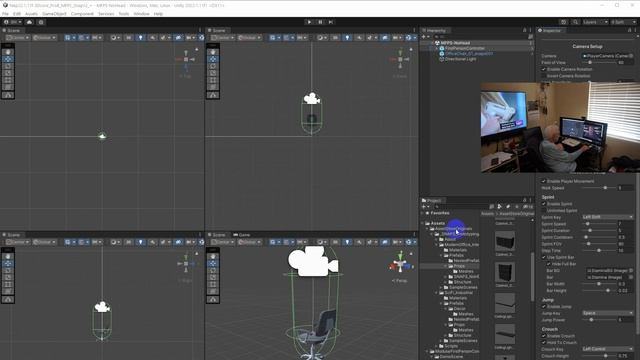Toggle 2D mode in top-left Scene view
This screenshot has width=640, height=360.
(x=128, y=38)
